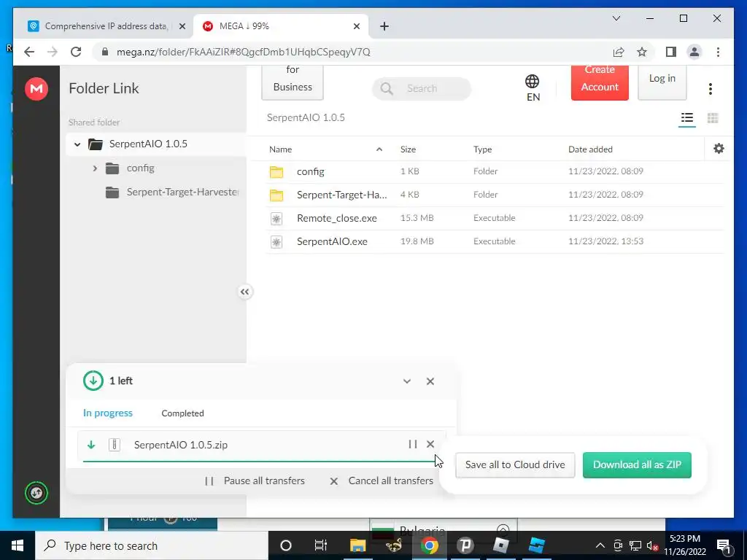
Task: Click the taskbar search box
Action: [152, 545]
